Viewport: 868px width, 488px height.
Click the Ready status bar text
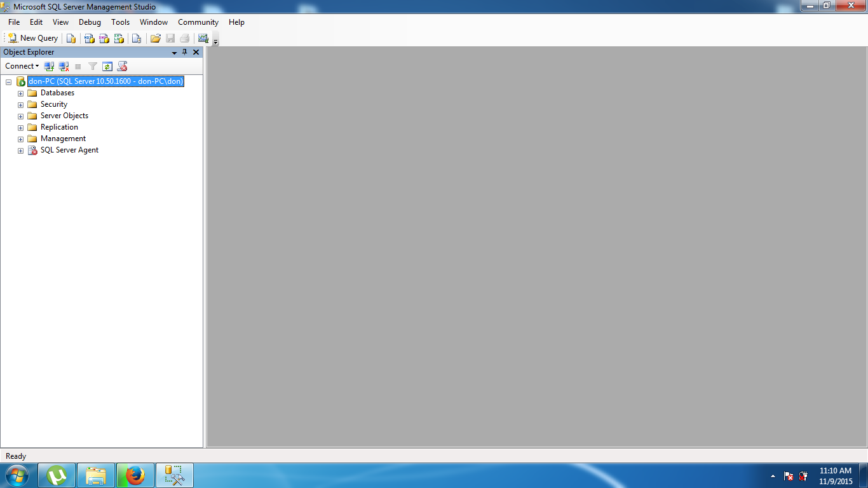[16, 456]
